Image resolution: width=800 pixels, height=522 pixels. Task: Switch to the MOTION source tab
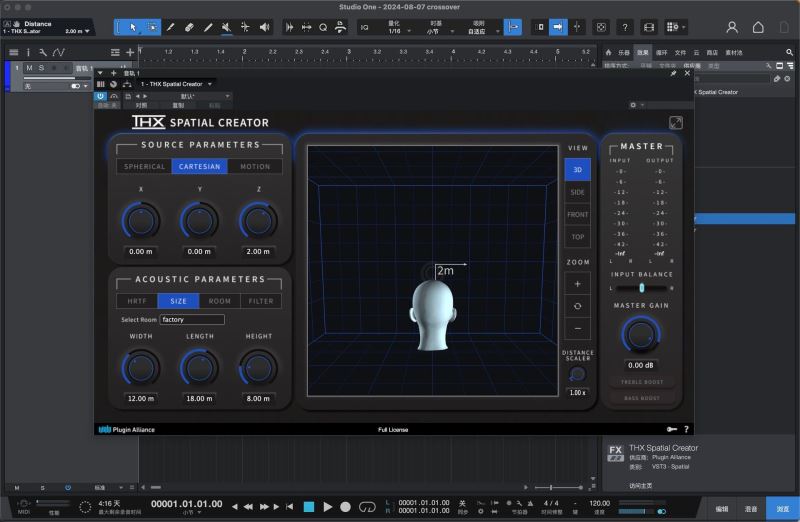[x=255, y=166]
